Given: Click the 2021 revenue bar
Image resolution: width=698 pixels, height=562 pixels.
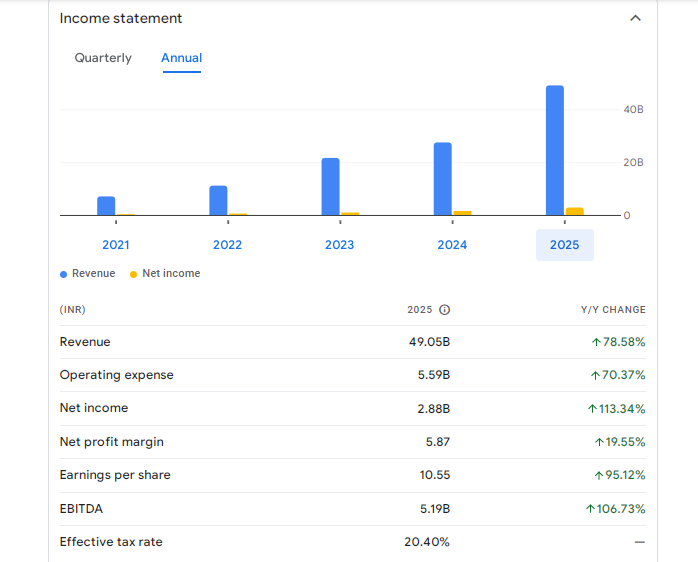Looking at the screenshot, I should coord(106,206).
